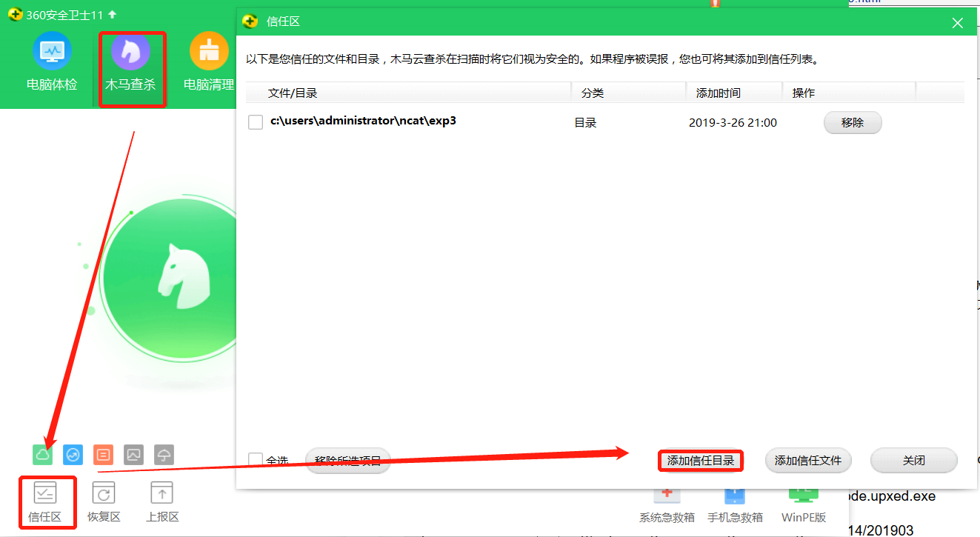Open the 信任区 trust zone
This screenshot has height=537, width=980.
[x=45, y=502]
